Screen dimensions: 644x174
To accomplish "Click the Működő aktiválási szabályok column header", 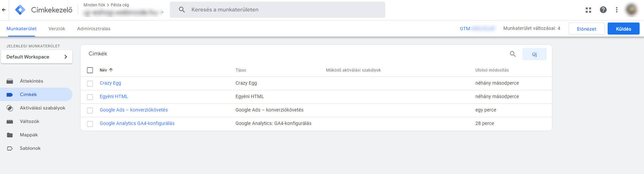I will click(353, 70).
